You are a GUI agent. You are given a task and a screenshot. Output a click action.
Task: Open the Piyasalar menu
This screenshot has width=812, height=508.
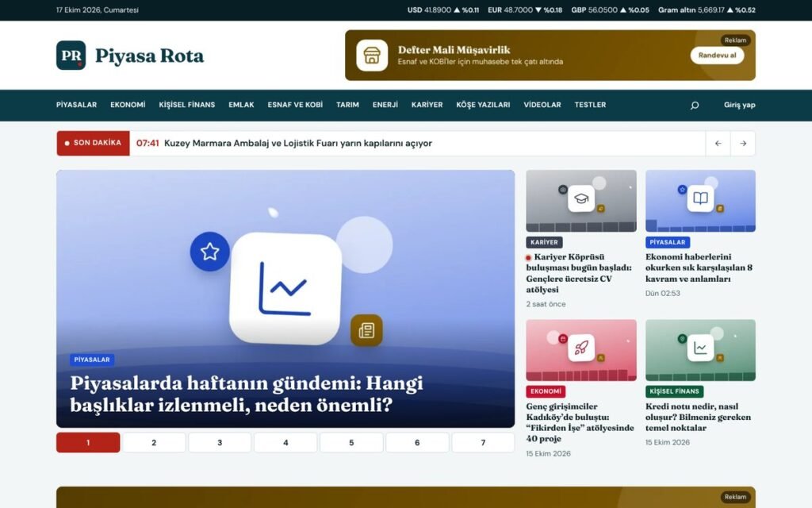pyautogui.click(x=77, y=105)
